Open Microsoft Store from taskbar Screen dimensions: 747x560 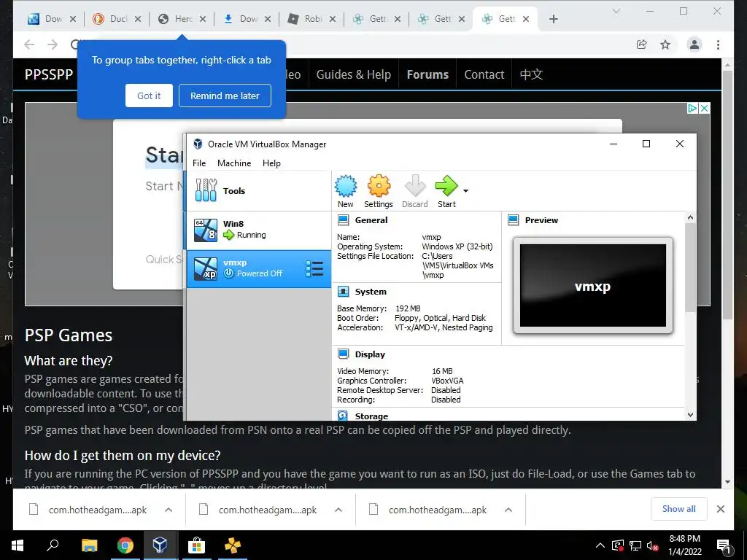pyautogui.click(x=196, y=545)
